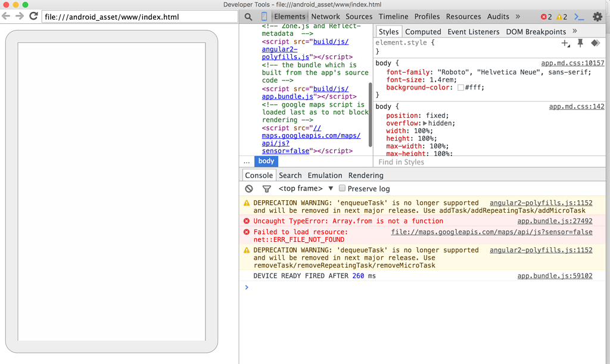Open the element search magnifier tool
This screenshot has height=364, width=610.
248,17
